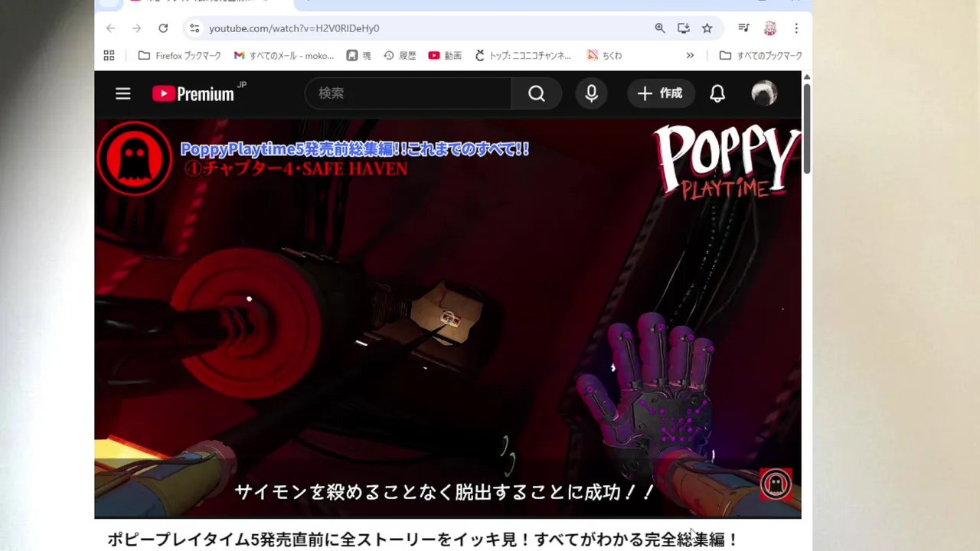Open the media controls icon in Chrome toolbar
This screenshot has width=980, height=551.
[743, 28]
